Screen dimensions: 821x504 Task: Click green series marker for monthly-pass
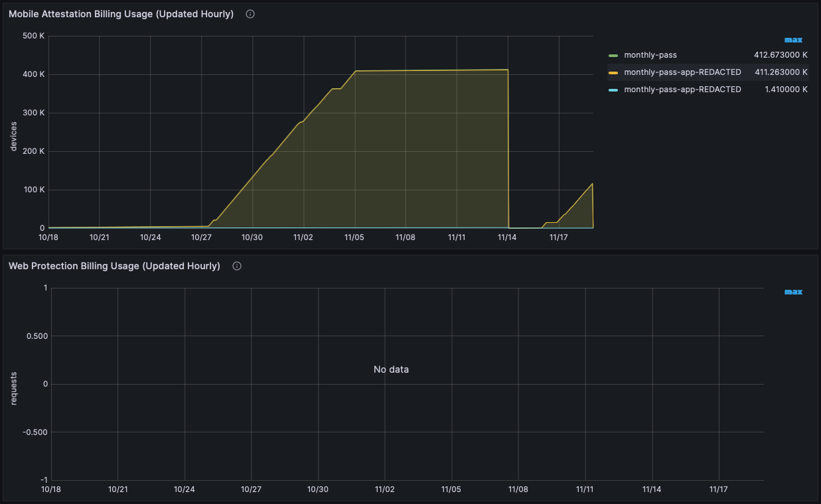coord(613,55)
